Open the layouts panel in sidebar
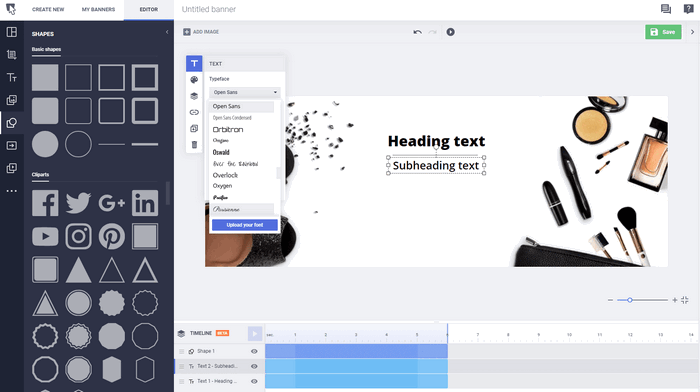This screenshot has width=700, height=392. [12, 32]
